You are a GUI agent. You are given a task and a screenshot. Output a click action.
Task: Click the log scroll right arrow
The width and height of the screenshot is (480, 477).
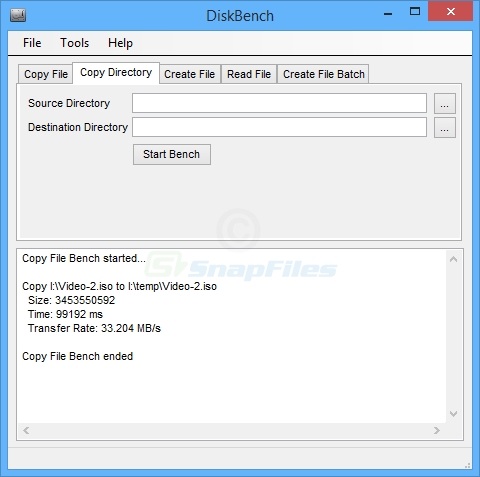437,430
